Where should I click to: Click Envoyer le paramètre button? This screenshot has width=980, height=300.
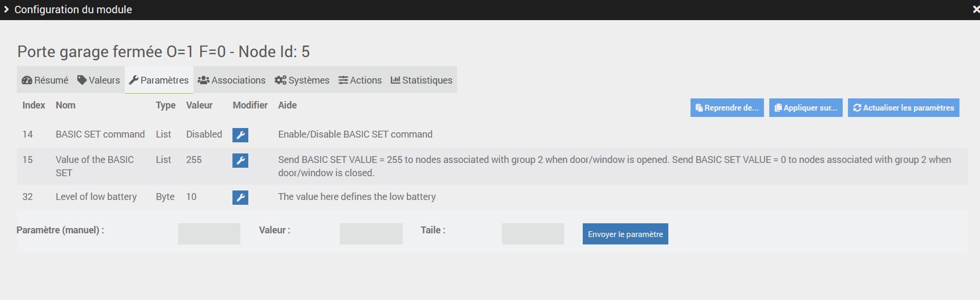click(625, 234)
